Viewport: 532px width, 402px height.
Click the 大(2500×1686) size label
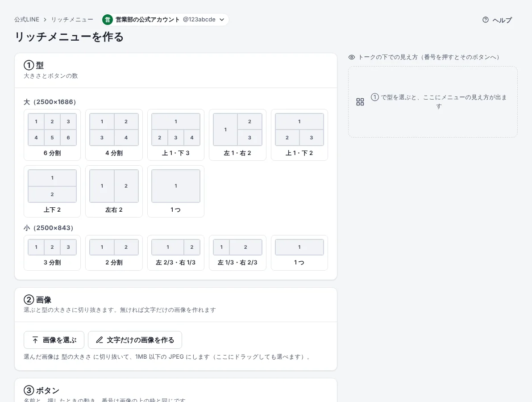tap(50, 102)
